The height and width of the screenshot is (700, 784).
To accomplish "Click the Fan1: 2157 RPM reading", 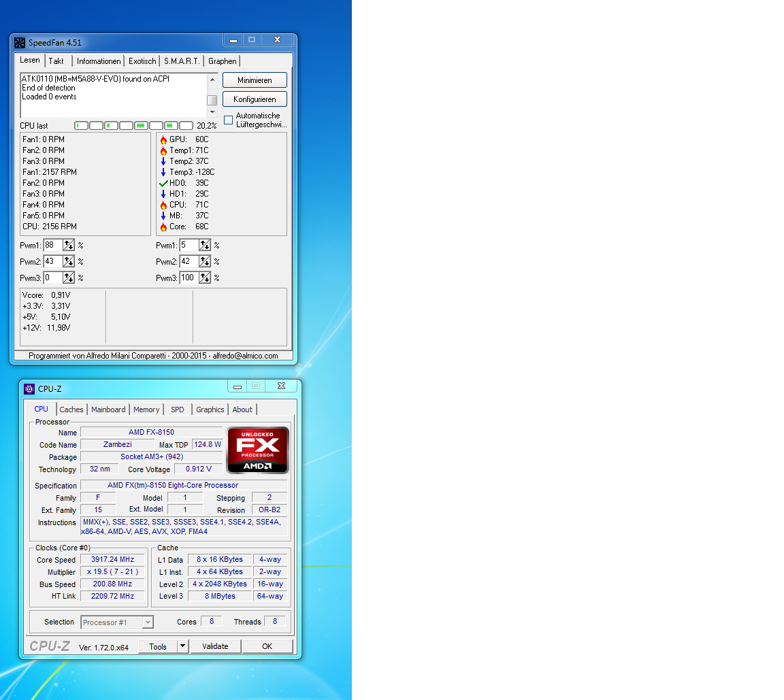I will pyautogui.click(x=50, y=172).
